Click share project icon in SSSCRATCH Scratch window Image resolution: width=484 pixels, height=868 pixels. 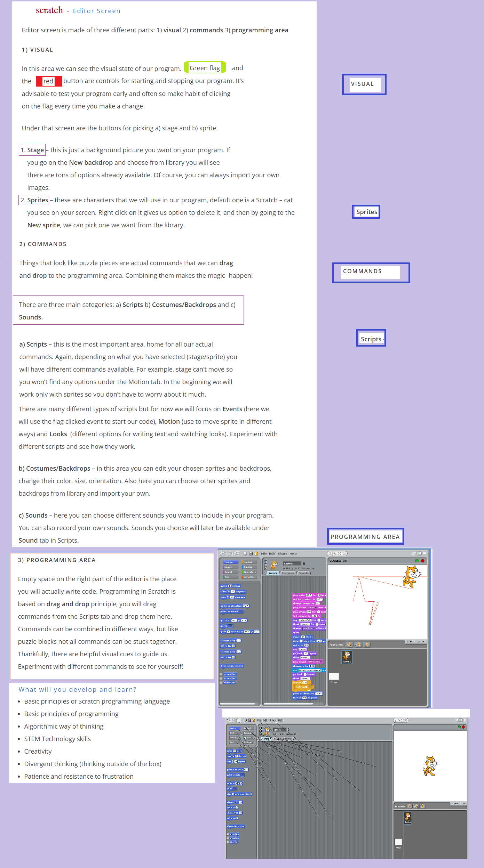pyautogui.click(x=256, y=554)
